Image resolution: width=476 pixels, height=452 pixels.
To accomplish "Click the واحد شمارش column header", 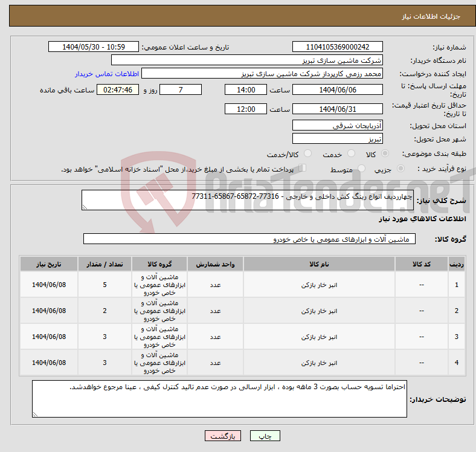I will point(215,264).
